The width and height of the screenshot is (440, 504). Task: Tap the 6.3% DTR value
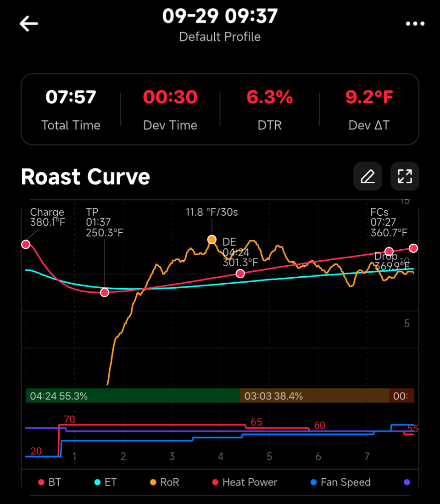point(270,97)
